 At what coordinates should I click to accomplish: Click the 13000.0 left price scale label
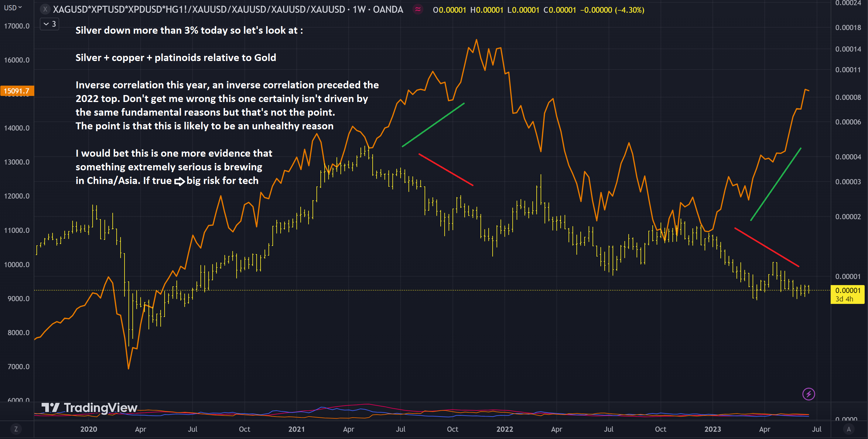tap(17, 162)
